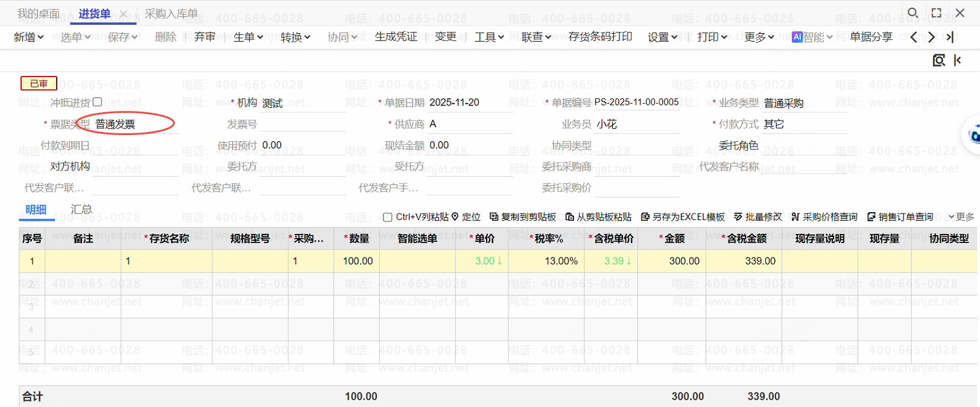Toggle the 冲抵进货 checkbox
Image resolution: width=980 pixels, height=407 pixels.
coord(98,103)
